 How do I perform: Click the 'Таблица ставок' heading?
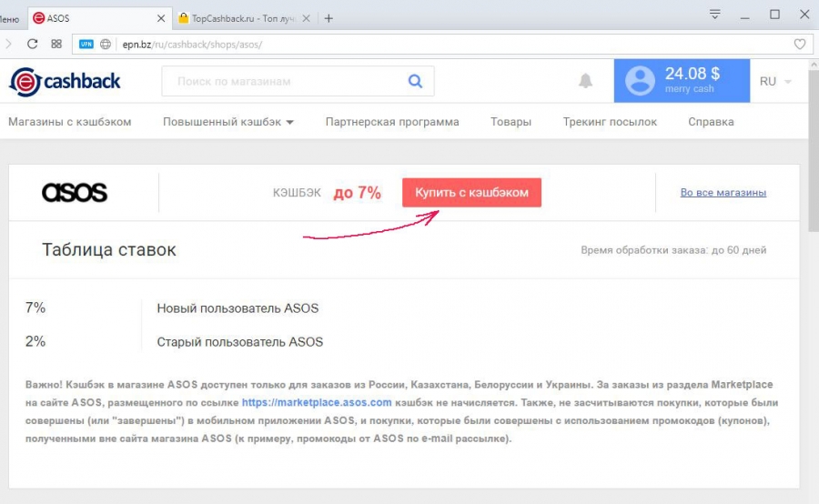(x=108, y=250)
